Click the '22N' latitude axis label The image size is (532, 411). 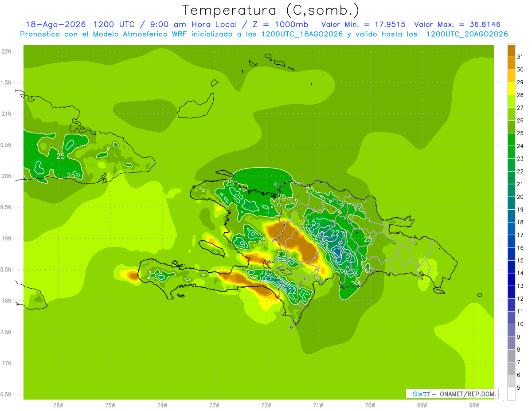point(7,51)
